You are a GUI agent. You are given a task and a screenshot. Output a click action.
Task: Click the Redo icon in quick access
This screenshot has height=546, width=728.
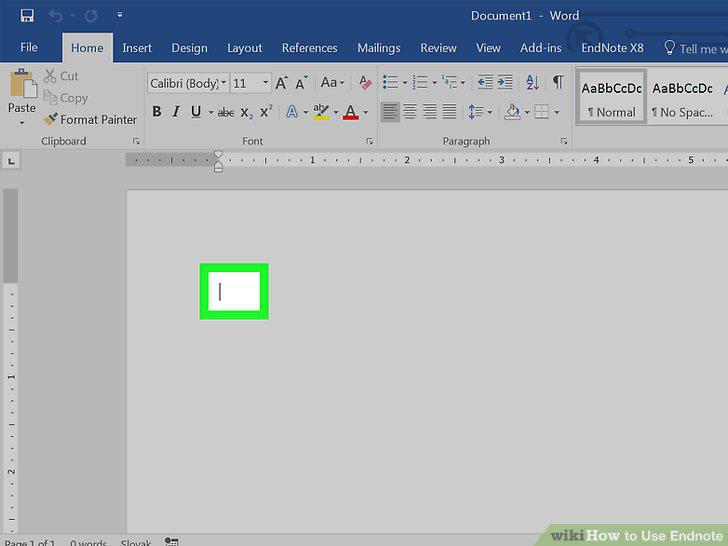pos(91,16)
